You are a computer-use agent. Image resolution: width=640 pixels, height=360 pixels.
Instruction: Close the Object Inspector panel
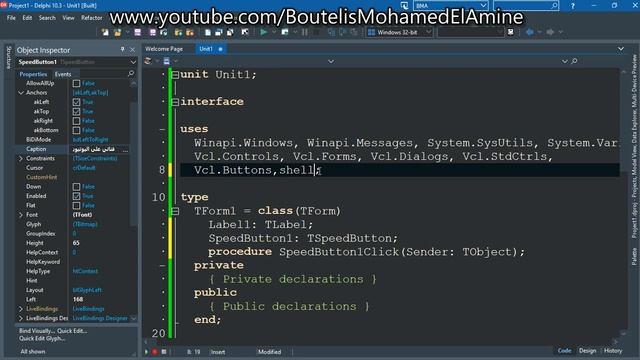click(x=132, y=50)
